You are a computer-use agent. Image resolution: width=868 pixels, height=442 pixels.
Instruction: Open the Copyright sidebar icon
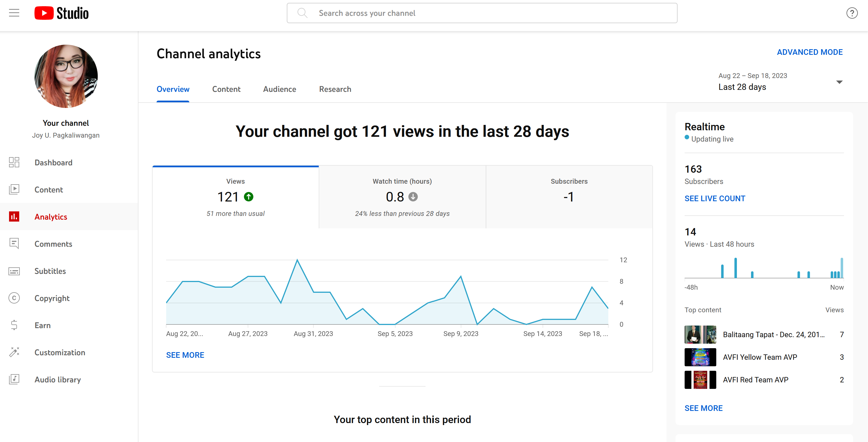point(14,298)
